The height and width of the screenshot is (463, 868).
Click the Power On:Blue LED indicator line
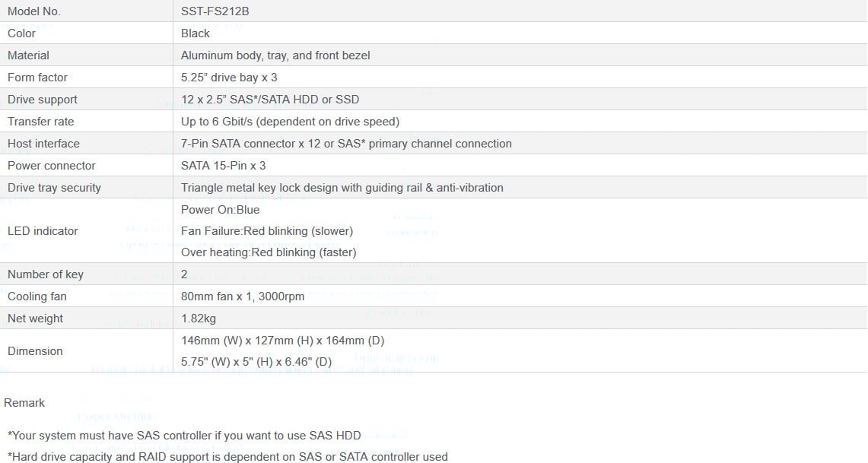(x=221, y=210)
